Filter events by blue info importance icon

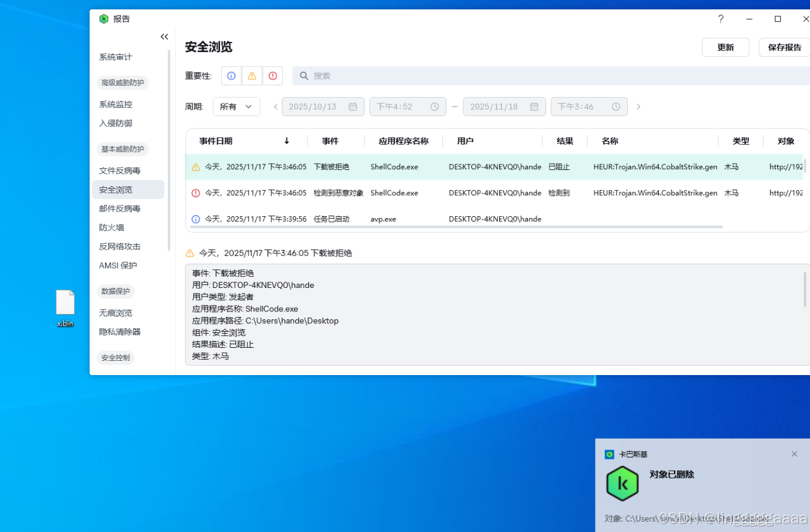[x=230, y=75]
